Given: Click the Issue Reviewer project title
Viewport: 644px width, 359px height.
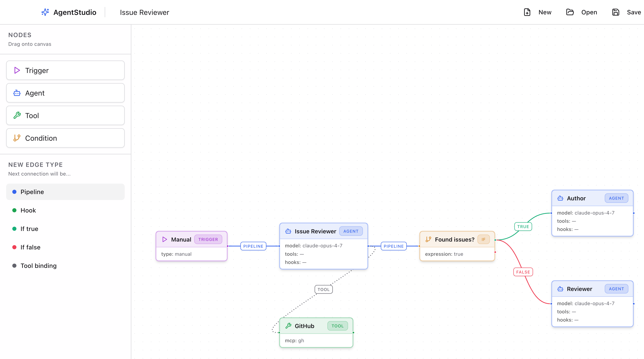Looking at the screenshot, I should pyautogui.click(x=145, y=12).
